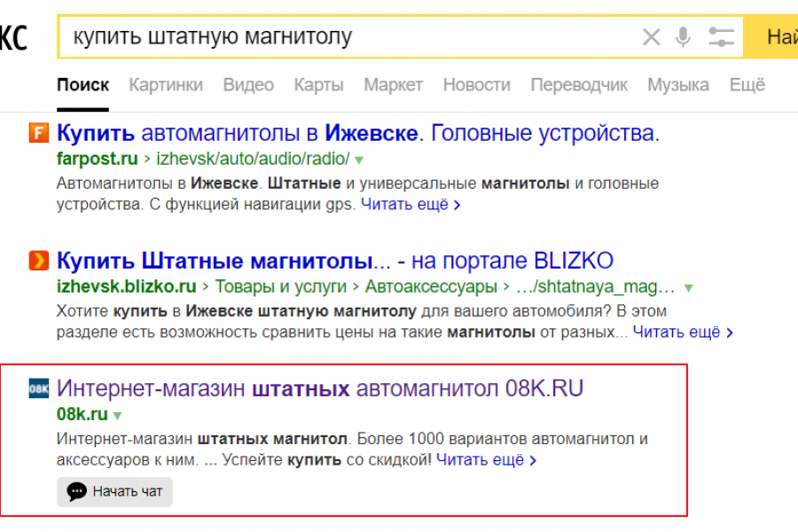Click snippet text 'Более 1000 вариантов автомагнитол'

[x=493, y=439]
